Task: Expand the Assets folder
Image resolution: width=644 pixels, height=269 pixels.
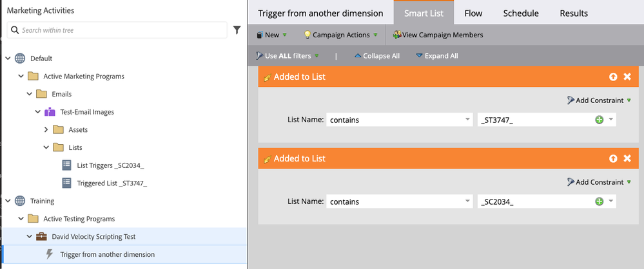Action: (46, 129)
